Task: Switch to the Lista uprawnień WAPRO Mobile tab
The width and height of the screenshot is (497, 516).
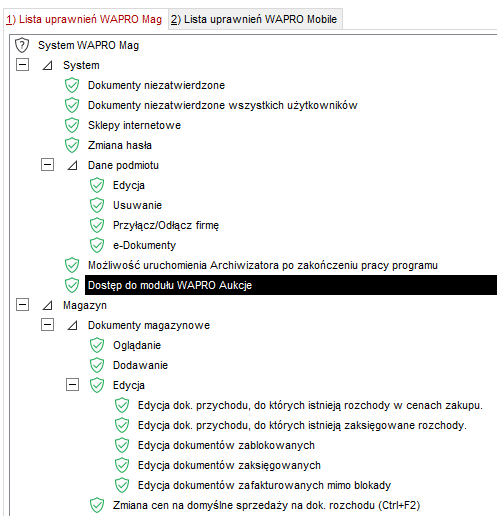Action: (x=254, y=19)
